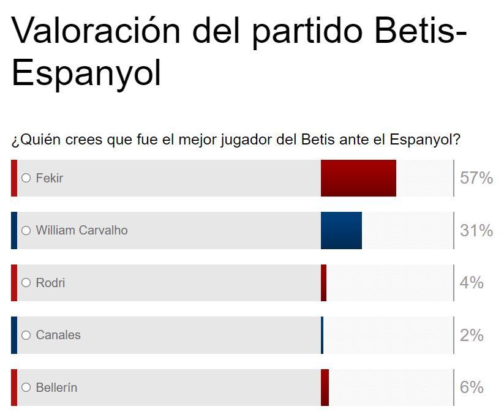Click the 6% result for Bellerín
The image size is (504, 420).
472,388
